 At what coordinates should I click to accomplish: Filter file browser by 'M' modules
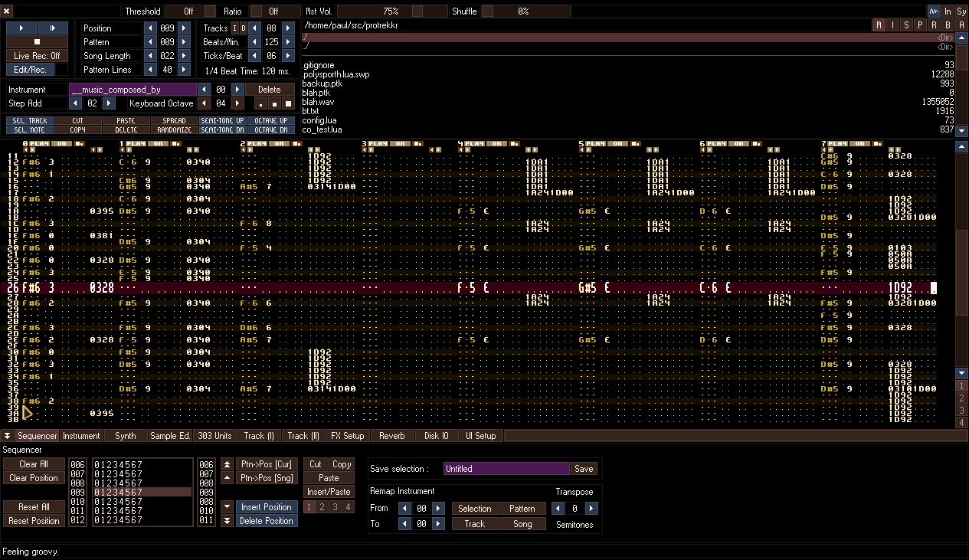pos(879,25)
